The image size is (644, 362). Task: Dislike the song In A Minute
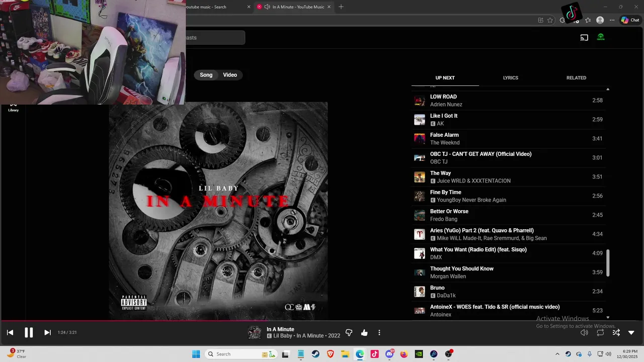pyautogui.click(x=349, y=333)
